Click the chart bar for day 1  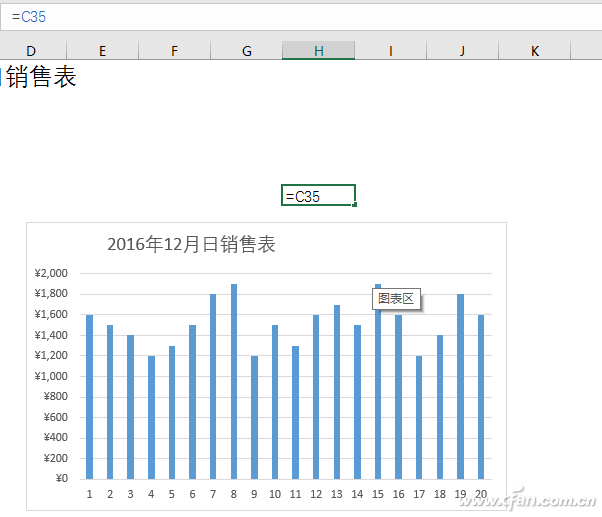pyautogui.click(x=89, y=396)
